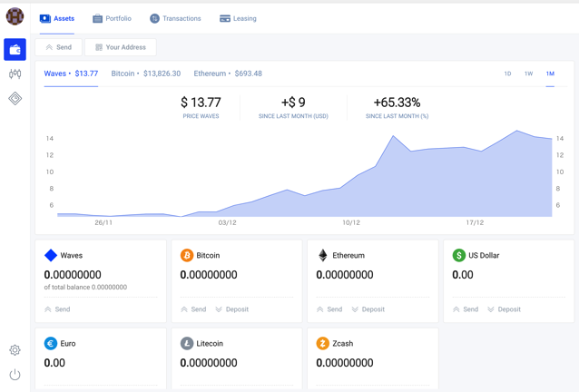
Task: Send from the Ethereum card
Action: click(x=329, y=309)
